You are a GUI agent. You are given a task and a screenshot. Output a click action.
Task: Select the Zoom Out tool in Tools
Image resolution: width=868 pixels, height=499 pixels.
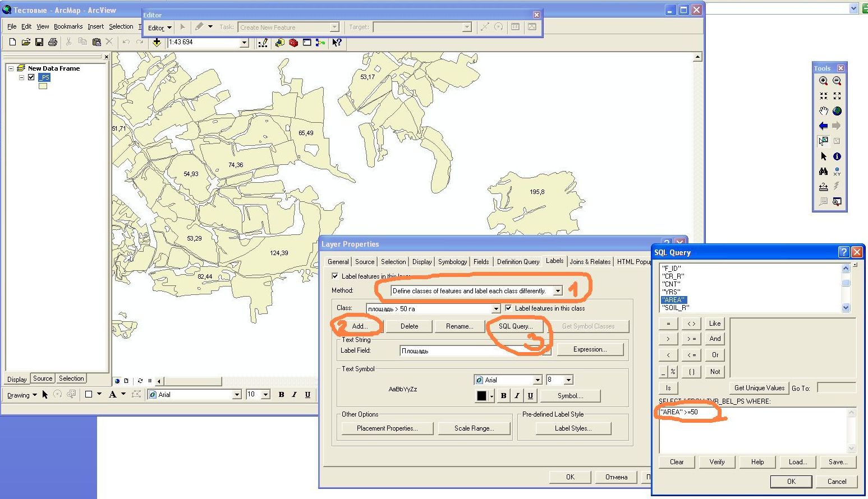[837, 81]
